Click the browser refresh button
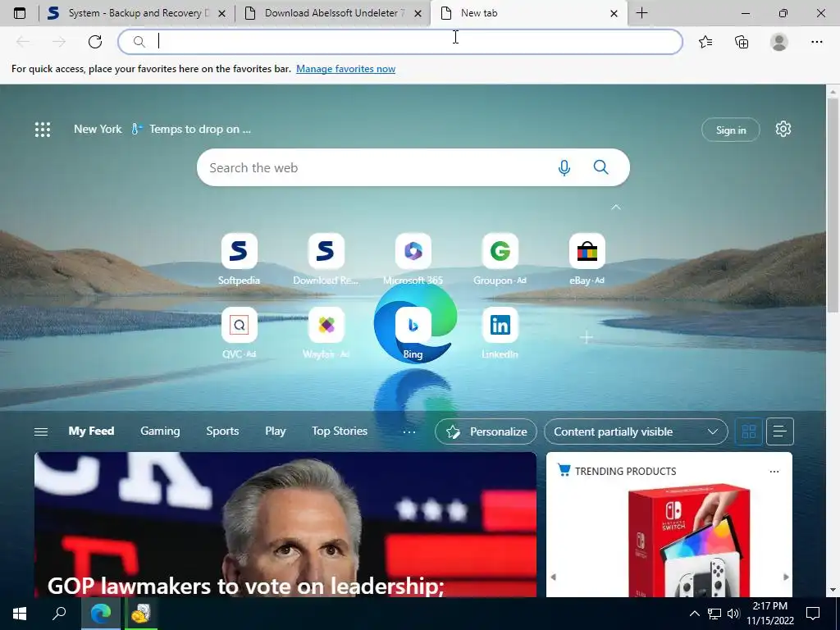The height and width of the screenshot is (630, 840). (x=95, y=42)
